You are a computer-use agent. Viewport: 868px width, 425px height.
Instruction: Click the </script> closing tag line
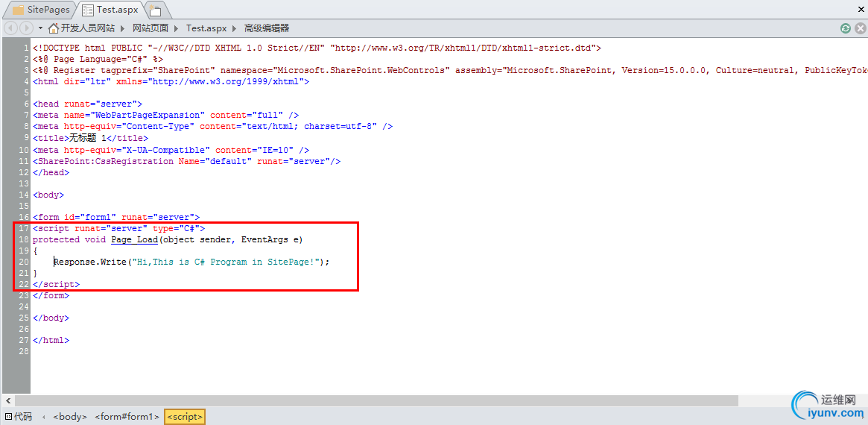pyautogui.click(x=56, y=284)
